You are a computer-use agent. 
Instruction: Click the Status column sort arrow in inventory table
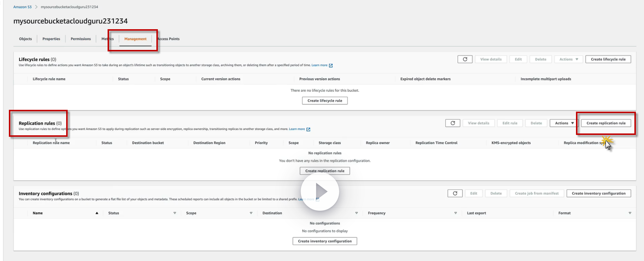[175, 213]
